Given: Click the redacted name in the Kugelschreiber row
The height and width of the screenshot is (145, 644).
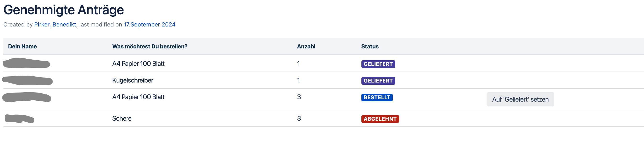Looking at the screenshot, I should point(27,81).
